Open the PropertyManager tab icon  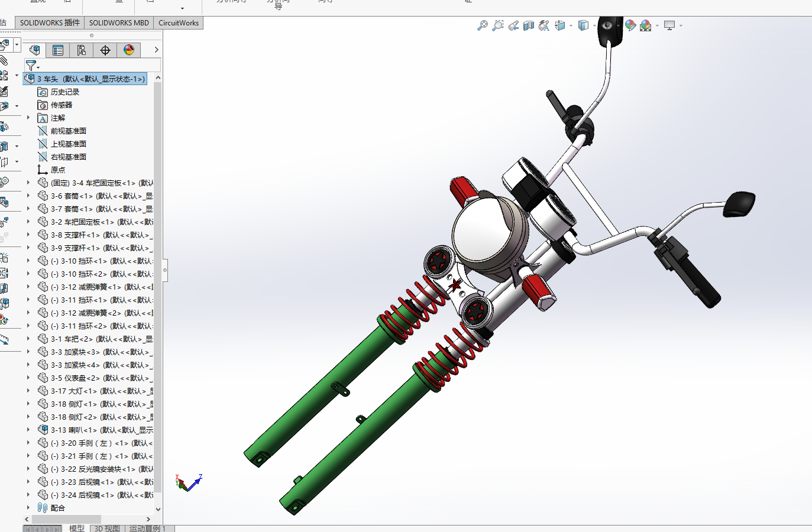pos(58,50)
